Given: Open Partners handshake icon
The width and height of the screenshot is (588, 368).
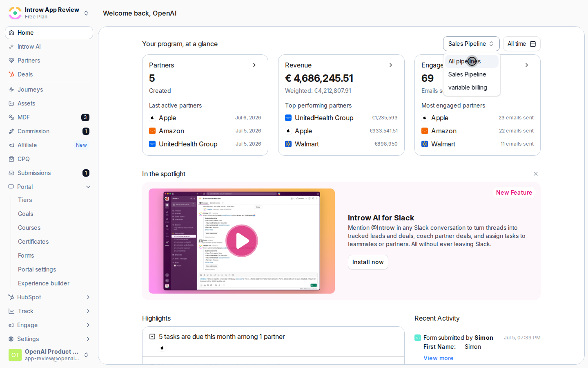Looking at the screenshot, I should (11, 61).
